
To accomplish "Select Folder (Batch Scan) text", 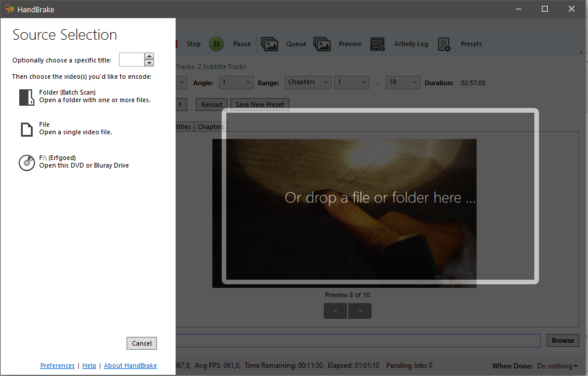I will 68,92.
